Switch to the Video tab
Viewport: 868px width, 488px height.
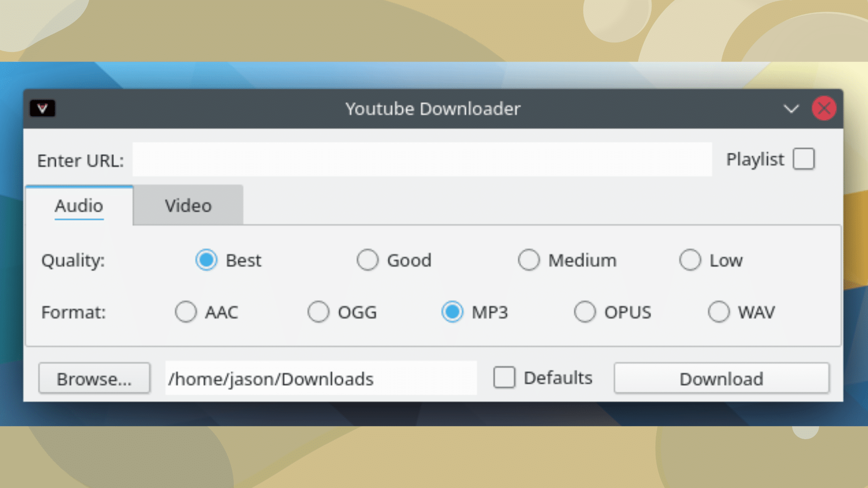pos(188,206)
